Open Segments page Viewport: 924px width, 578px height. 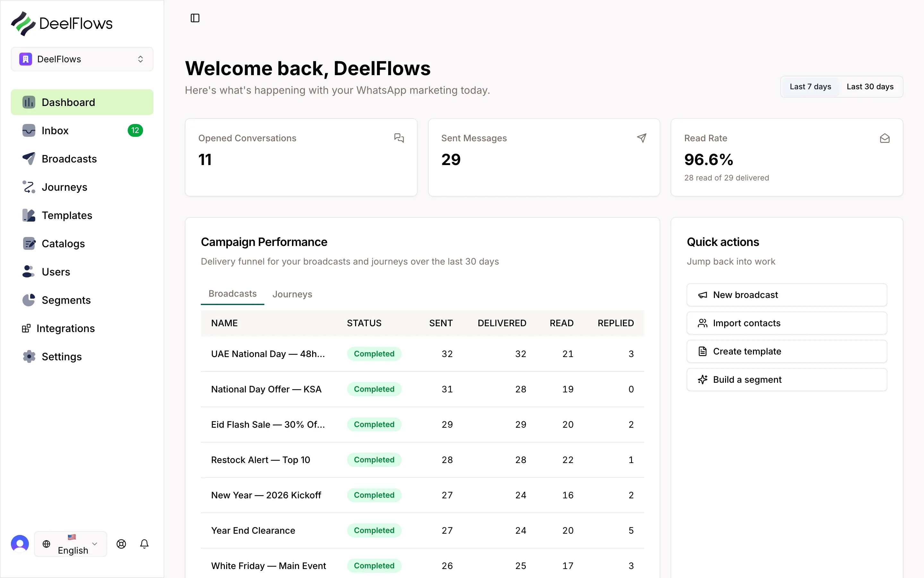coord(82,300)
